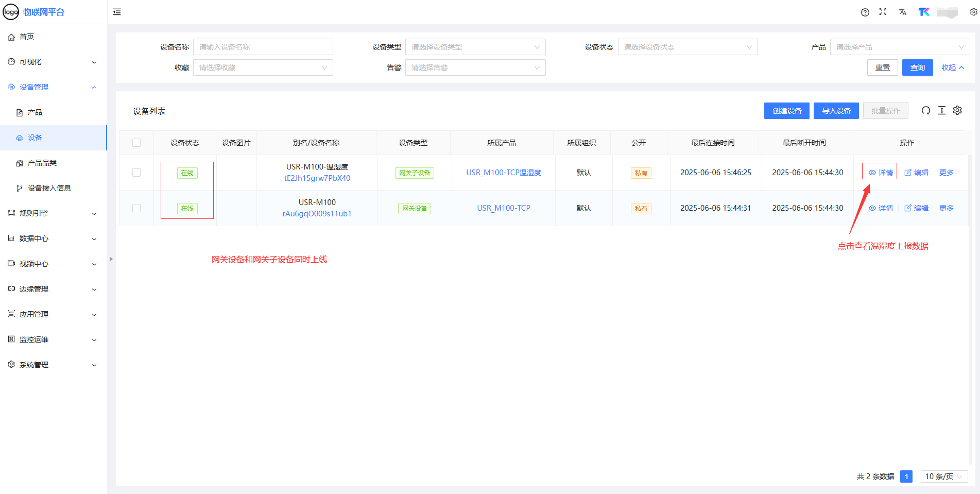Expand the 规则引擎 sidebar menu
The width and height of the screenshot is (980, 494).
pyautogui.click(x=51, y=213)
